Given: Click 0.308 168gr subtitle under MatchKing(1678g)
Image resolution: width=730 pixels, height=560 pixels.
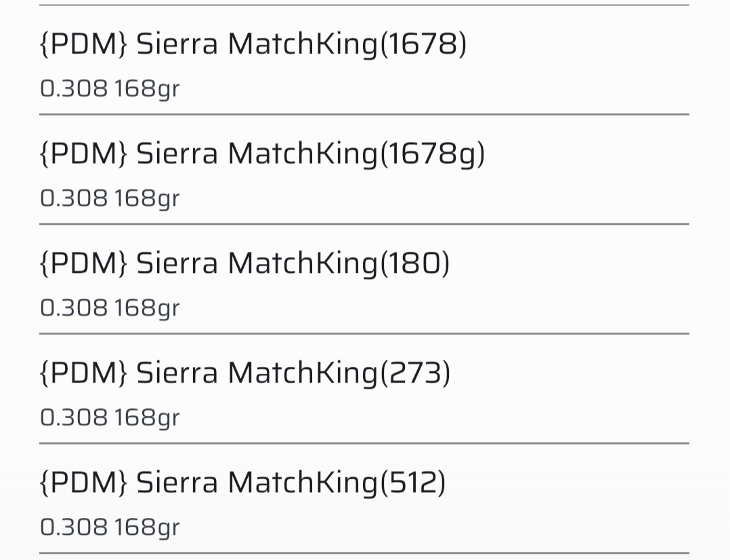Looking at the screenshot, I should pyautogui.click(x=110, y=198).
